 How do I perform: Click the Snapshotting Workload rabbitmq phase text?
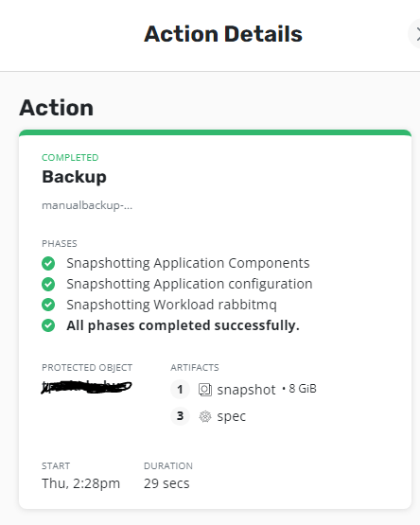pyautogui.click(x=171, y=305)
